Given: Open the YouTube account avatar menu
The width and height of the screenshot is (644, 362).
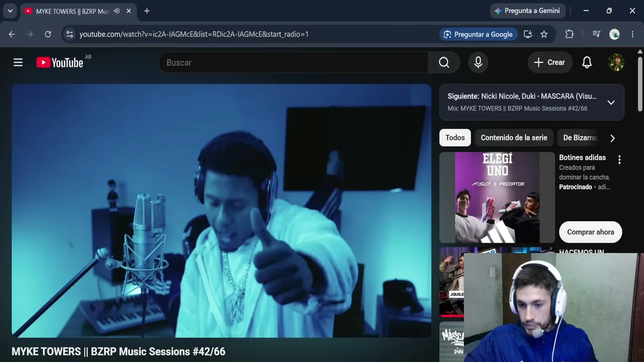Looking at the screenshot, I should click(616, 62).
